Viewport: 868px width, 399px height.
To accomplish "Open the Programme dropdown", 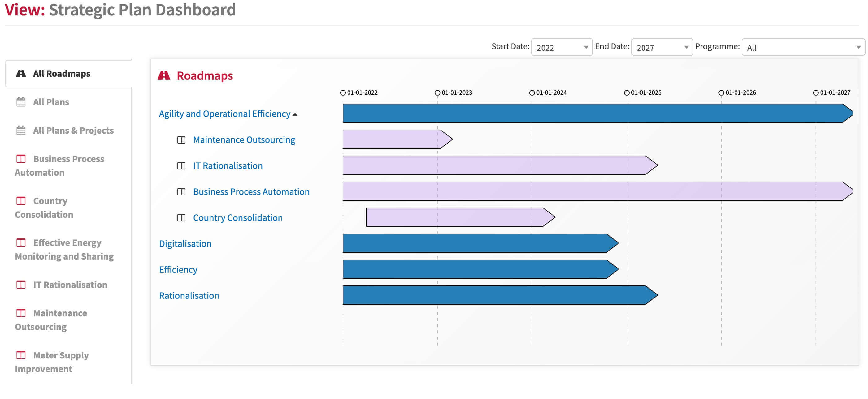I will point(803,47).
